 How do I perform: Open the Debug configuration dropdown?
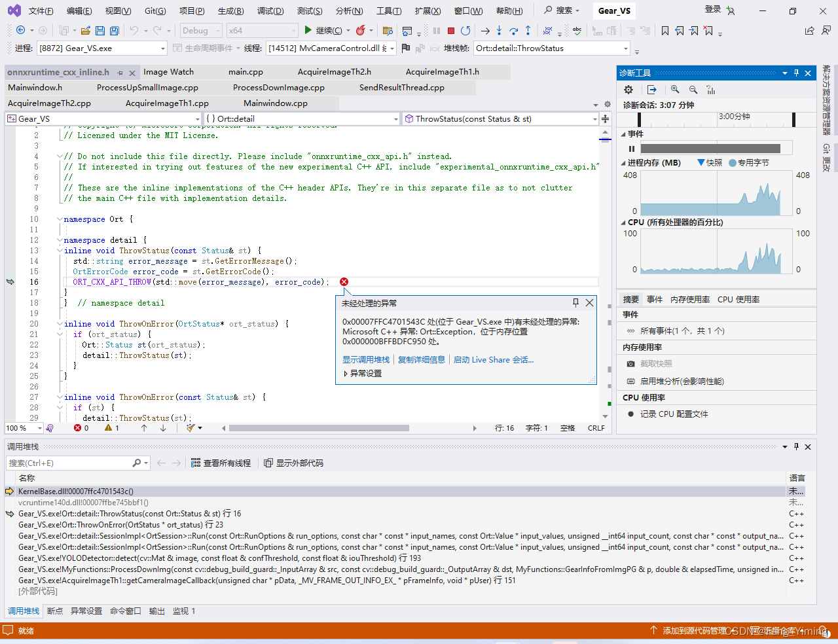pyautogui.click(x=200, y=30)
